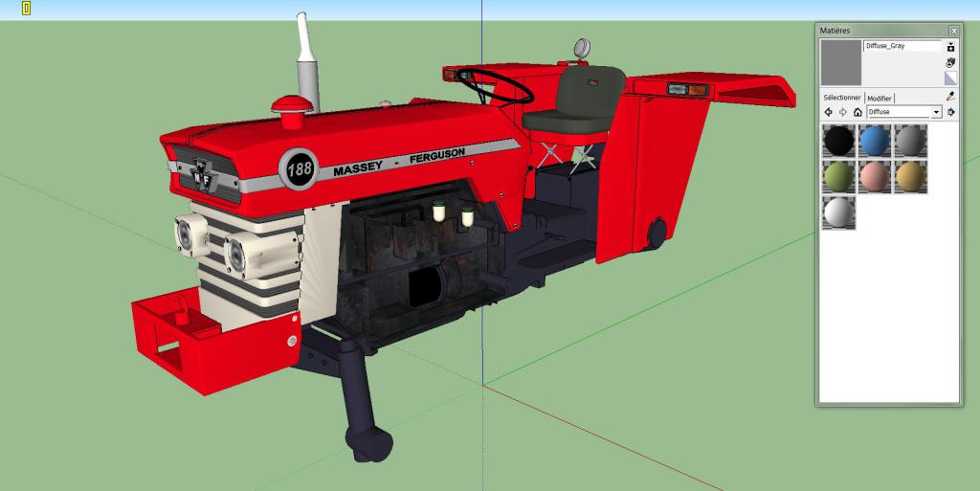The height and width of the screenshot is (491, 980).
Task: Go forward with right arrow in Matières
Action: click(x=842, y=112)
